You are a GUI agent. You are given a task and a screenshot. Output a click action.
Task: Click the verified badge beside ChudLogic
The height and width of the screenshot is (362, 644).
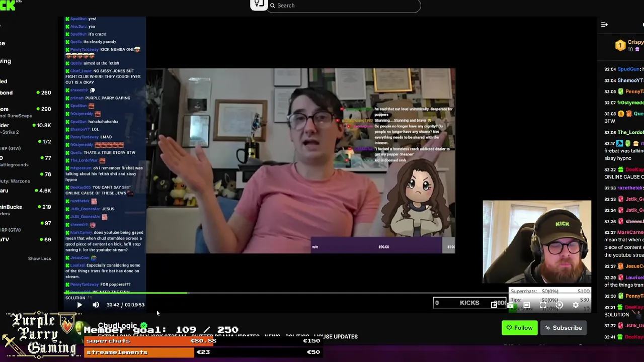click(x=144, y=326)
